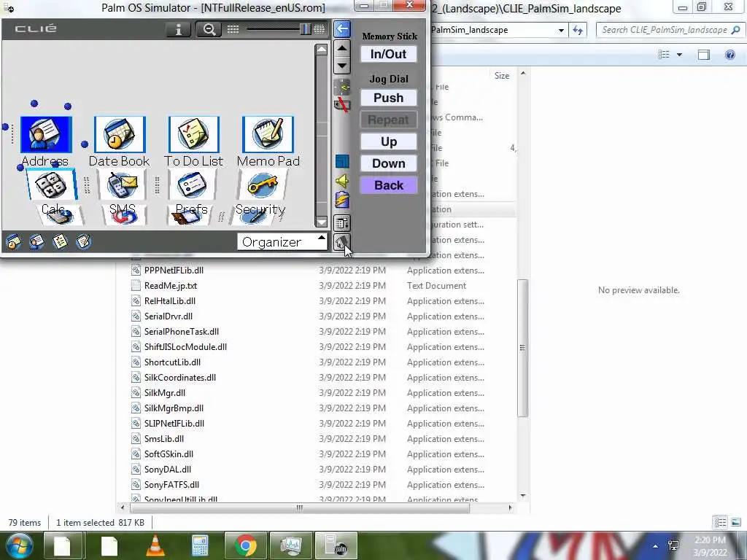Image resolution: width=747 pixels, height=560 pixels.
Task: Select RelHtalLib.dll in file list
Action: [169, 301]
